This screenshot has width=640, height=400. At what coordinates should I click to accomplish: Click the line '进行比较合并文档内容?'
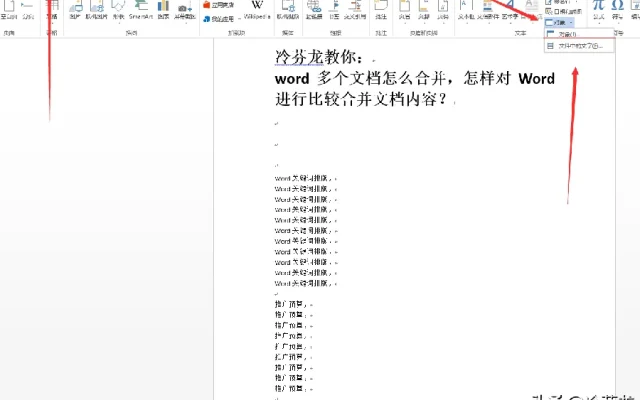[361, 99]
